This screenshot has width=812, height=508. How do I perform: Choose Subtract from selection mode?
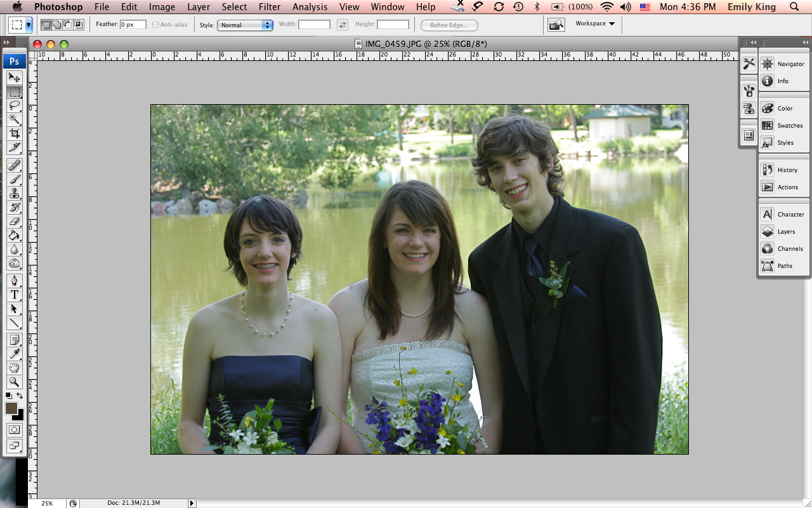click(x=68, y=25)
